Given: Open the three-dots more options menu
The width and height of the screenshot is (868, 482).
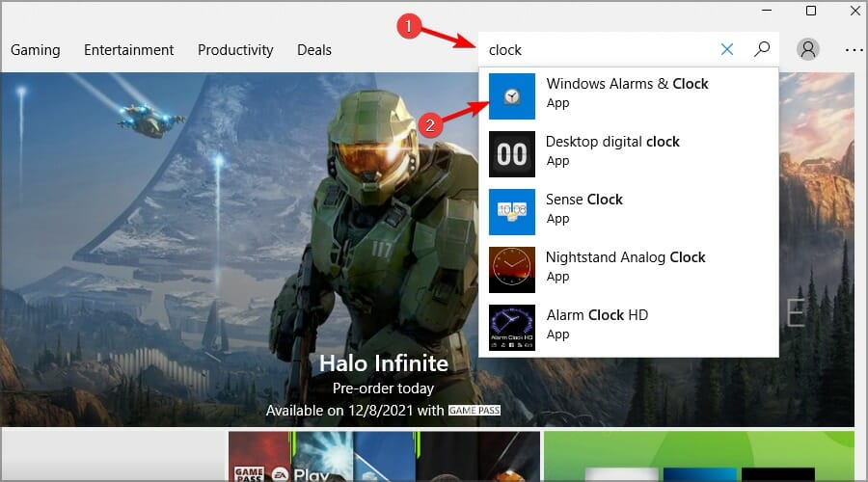Looking at the screenshot, I should (x=854, y=50).
